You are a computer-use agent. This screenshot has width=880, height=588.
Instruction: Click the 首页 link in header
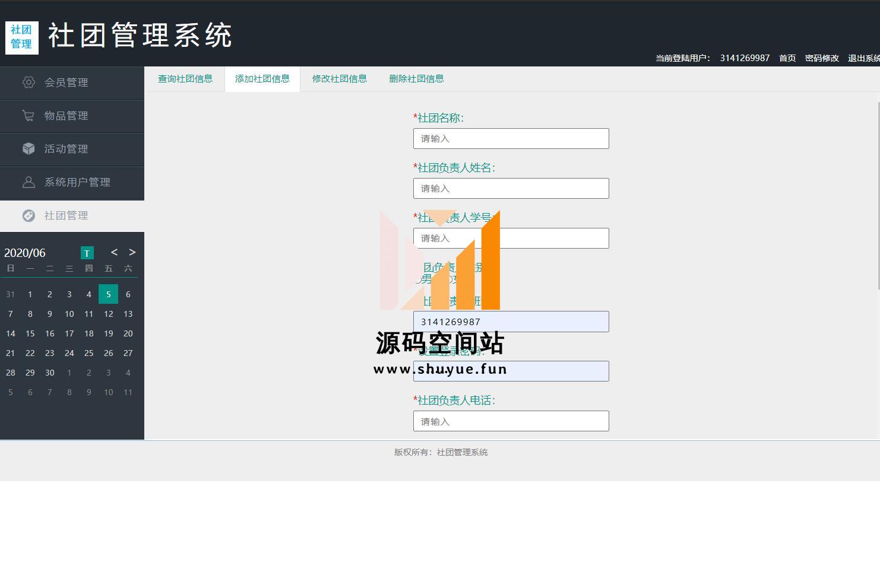787,58
